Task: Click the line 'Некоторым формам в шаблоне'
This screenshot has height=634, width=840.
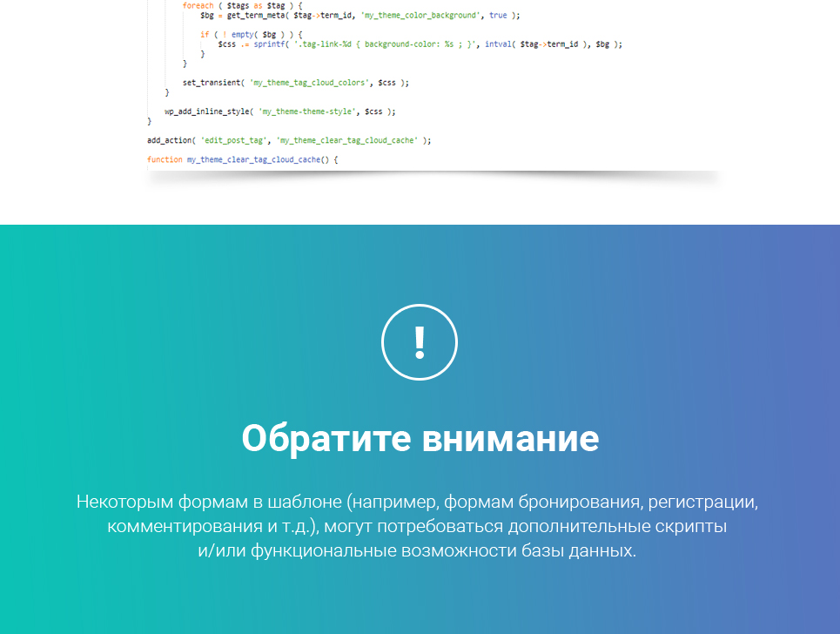Action: click(x=417, y=502)
